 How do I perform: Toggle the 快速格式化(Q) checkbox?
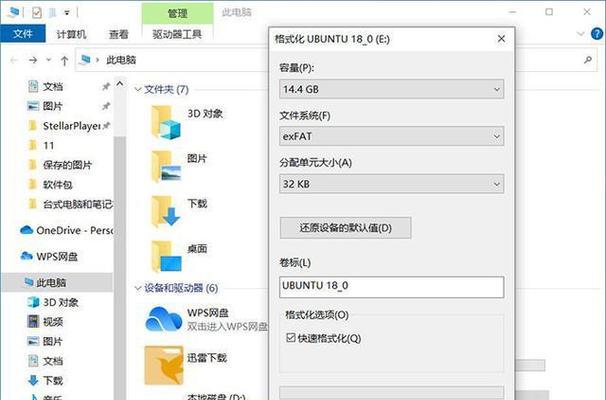pos(291,338)
